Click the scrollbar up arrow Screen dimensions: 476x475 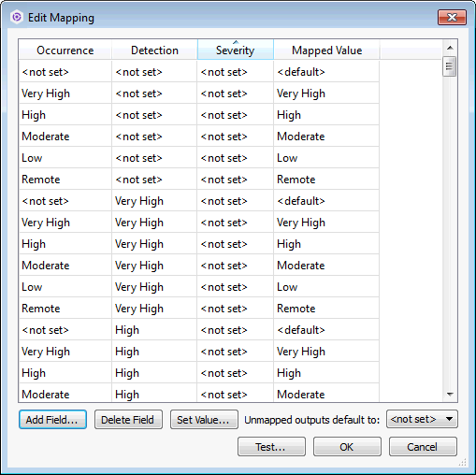click(x=450, y=48)
